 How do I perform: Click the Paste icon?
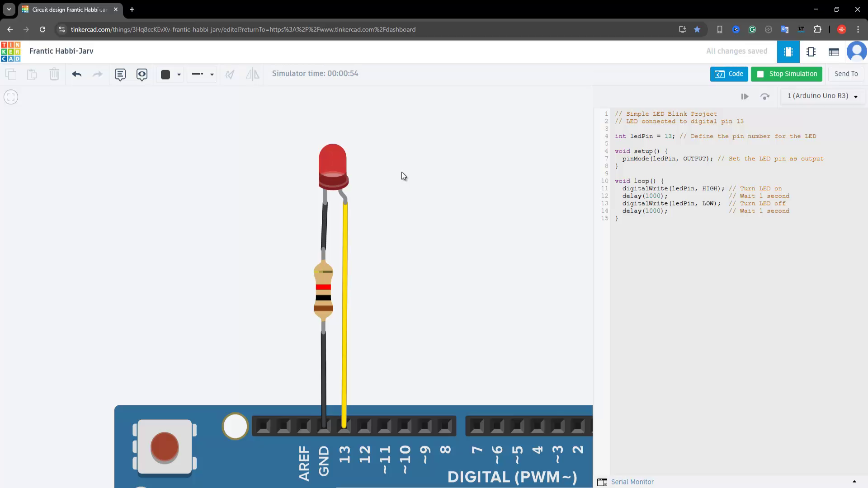point(32,74)
